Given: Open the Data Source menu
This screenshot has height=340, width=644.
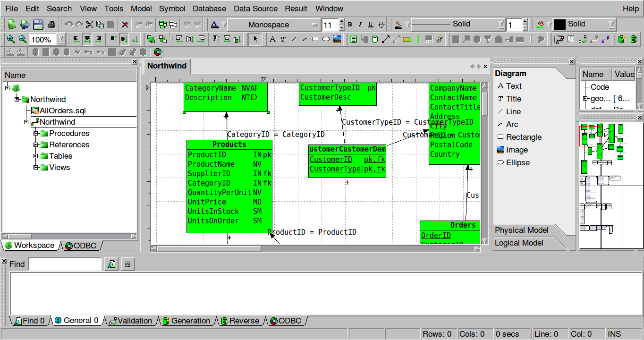Looking at the screenshot, I should tap(255, 8).
